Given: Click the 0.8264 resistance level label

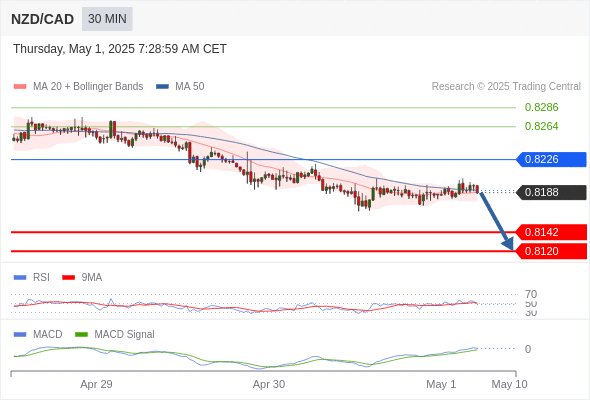Looking at the screenshot, I should [x=541, y=126].
